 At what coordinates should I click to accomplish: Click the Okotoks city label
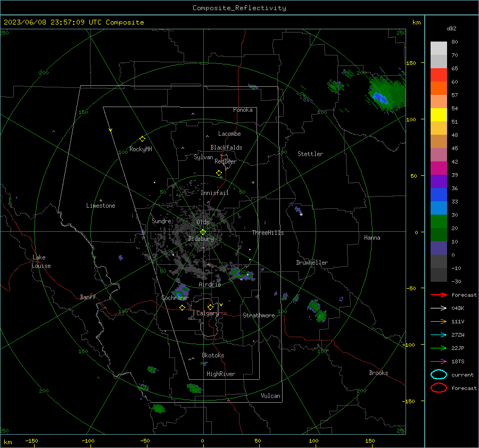213,355
